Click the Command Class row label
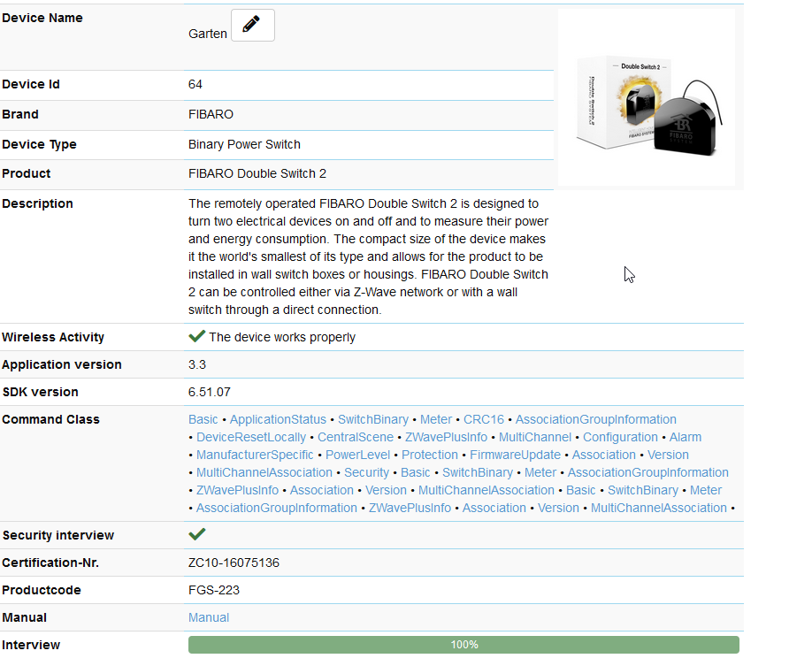The image size is (812, 666). tap(50, 419)
